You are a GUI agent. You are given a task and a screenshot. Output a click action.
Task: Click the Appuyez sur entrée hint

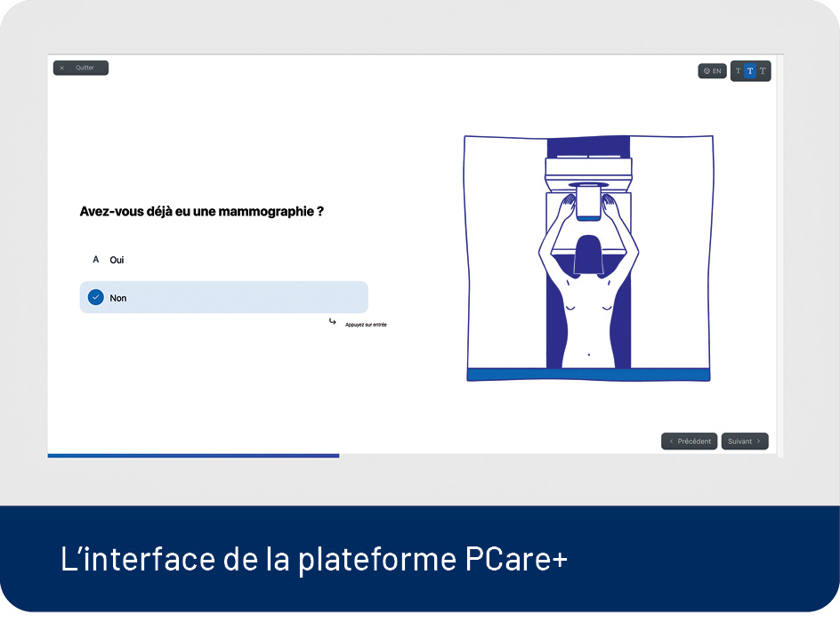(x=366, y=325)
